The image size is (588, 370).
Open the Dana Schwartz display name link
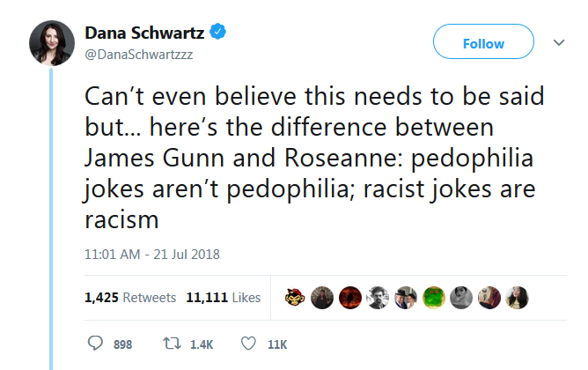tap(144, 33)
